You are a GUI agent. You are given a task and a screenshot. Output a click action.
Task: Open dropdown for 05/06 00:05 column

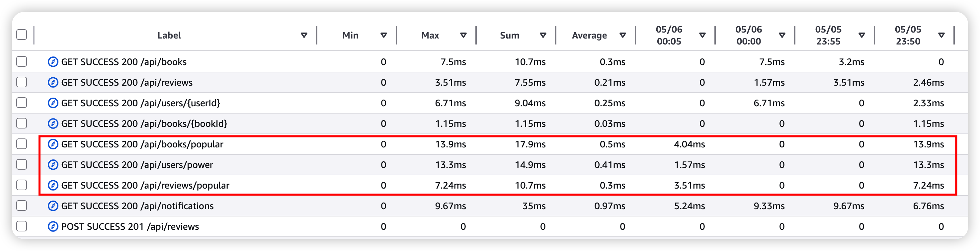(702, 35)
